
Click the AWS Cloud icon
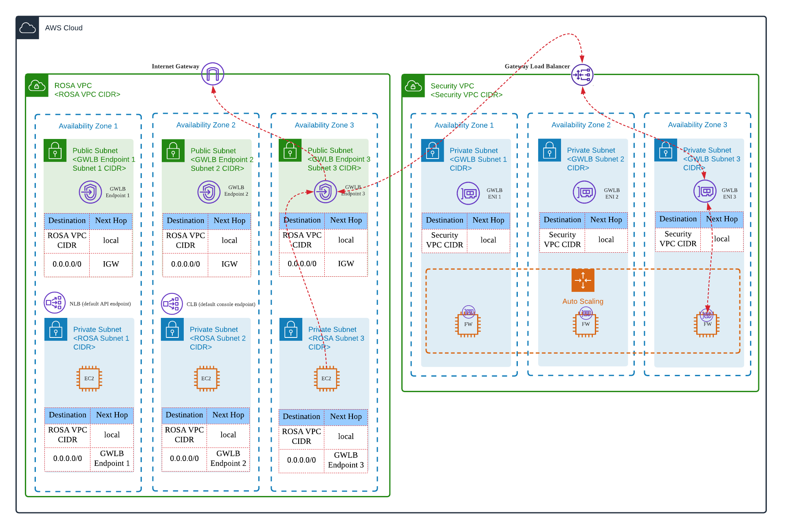coord(28,28)
